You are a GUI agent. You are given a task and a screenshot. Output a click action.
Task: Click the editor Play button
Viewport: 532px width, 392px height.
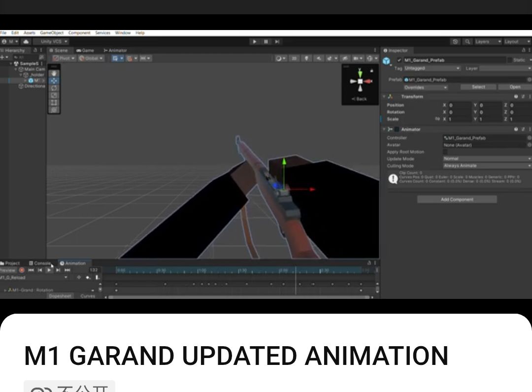[255, 41]
